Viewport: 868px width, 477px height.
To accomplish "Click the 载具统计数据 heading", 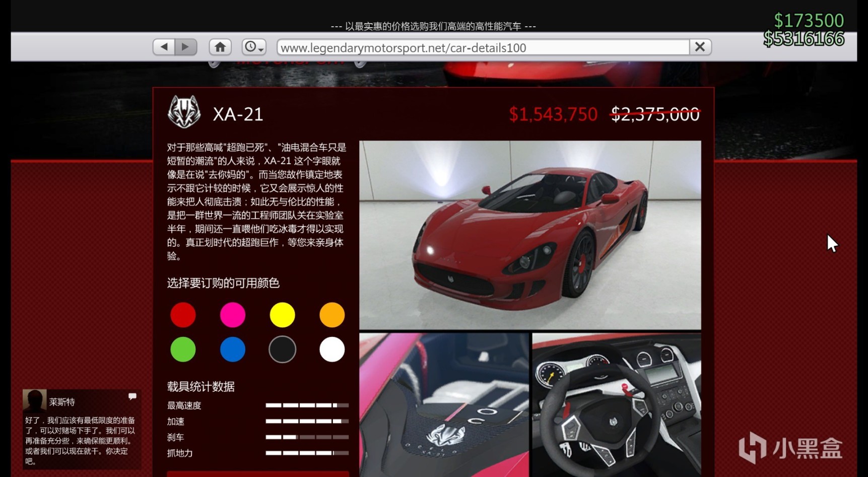I will [x=201, y=386].
